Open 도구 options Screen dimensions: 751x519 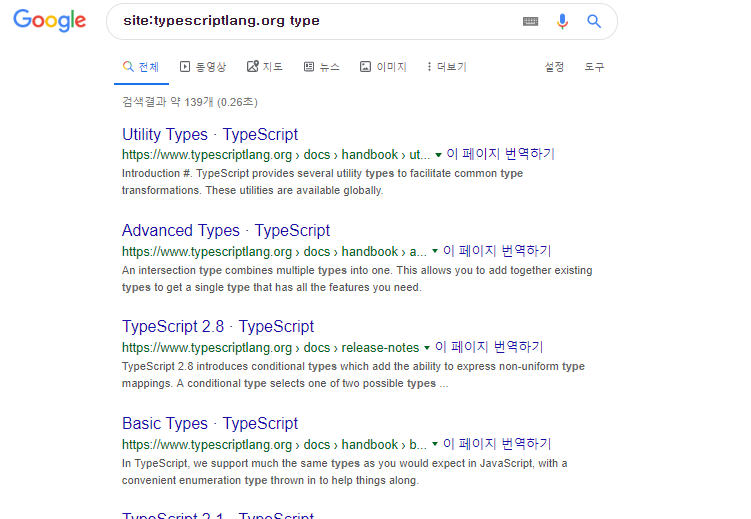click(594, 67)
